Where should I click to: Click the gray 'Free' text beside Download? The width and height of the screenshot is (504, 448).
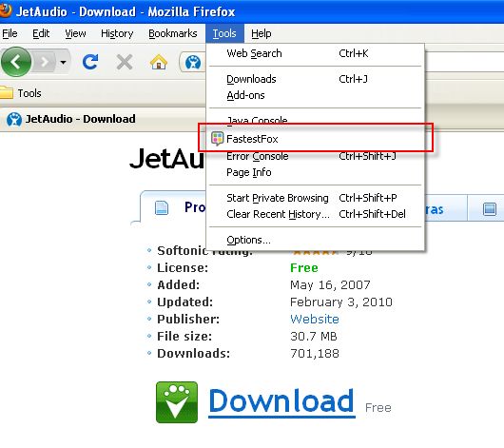click(378, 408)
